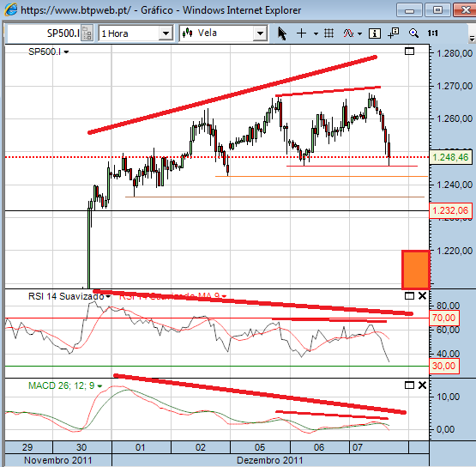Screen dimensions: 476x467
Task: Click the Novembro 2011 month label
Action: click(x=57, y=460)
